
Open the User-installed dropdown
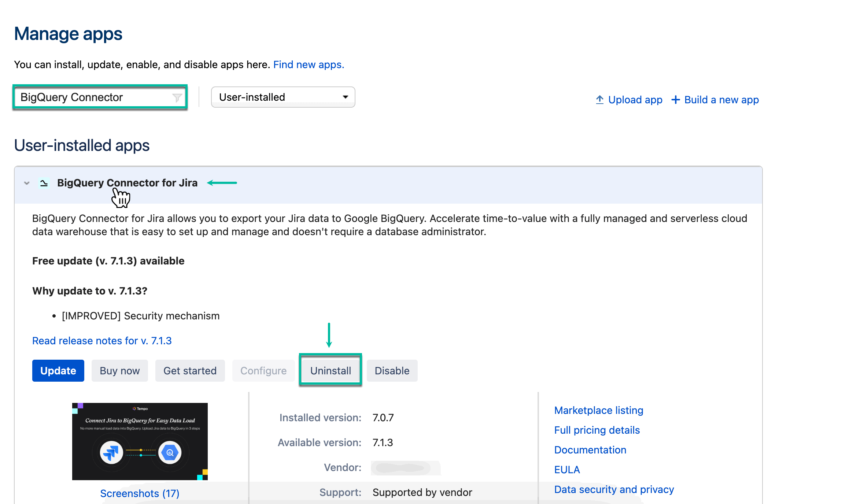tap(283, 97)
